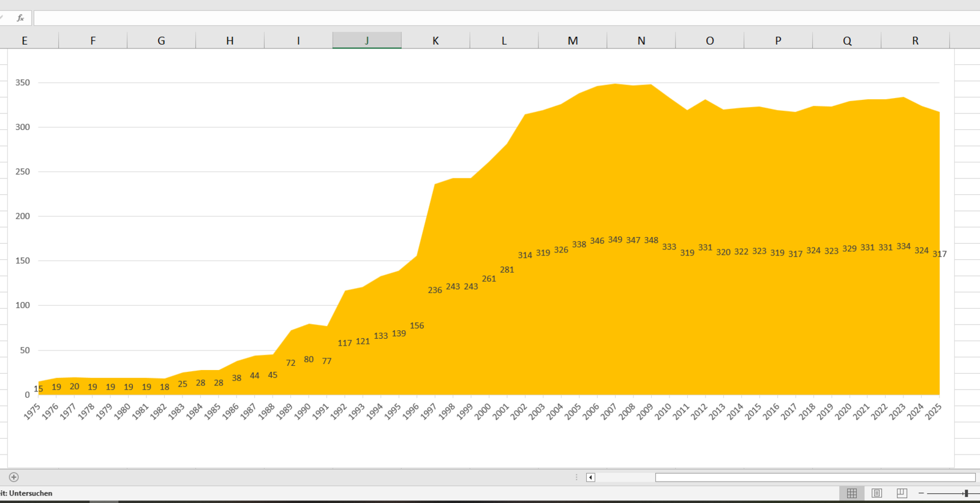Select column H header
This screenshot has width=980, height=503.
click(230, 40)
